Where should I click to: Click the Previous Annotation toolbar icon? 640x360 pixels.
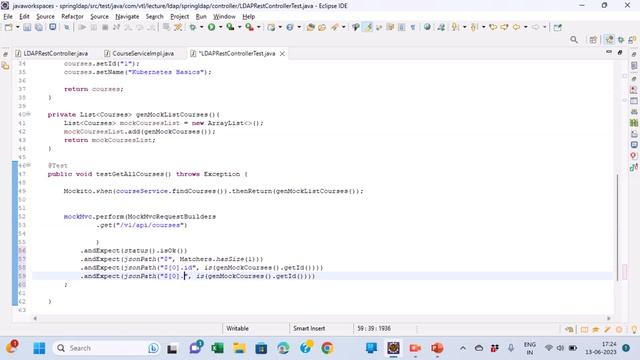tap(474, 27)
